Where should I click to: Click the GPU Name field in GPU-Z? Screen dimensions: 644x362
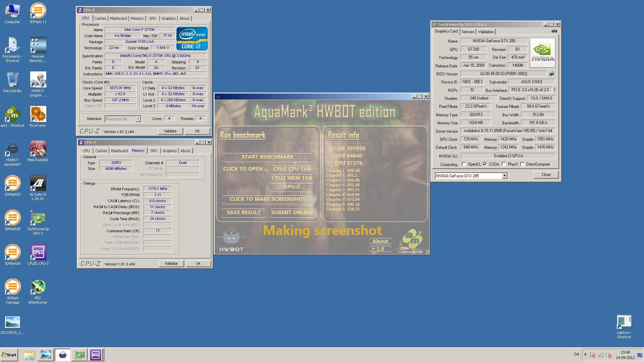coord(494,41)
